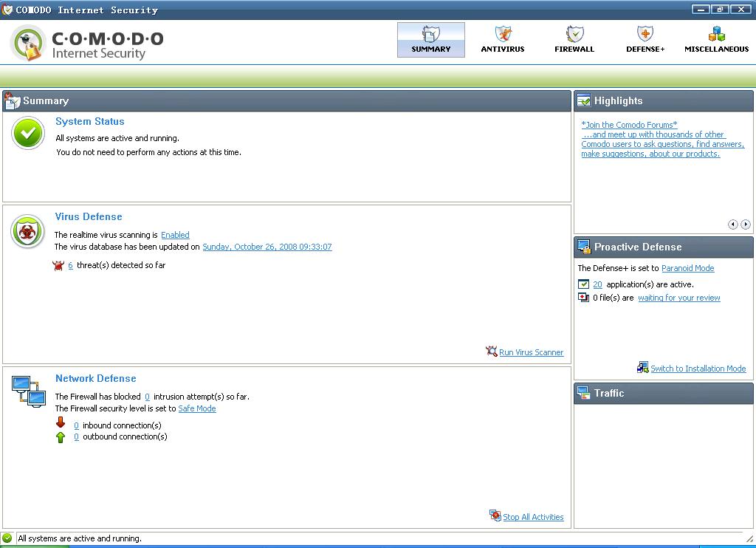Viewport: 756px width, 548px height.
Task: Click the Proactive Defense header icon
Action: point(583,247)
